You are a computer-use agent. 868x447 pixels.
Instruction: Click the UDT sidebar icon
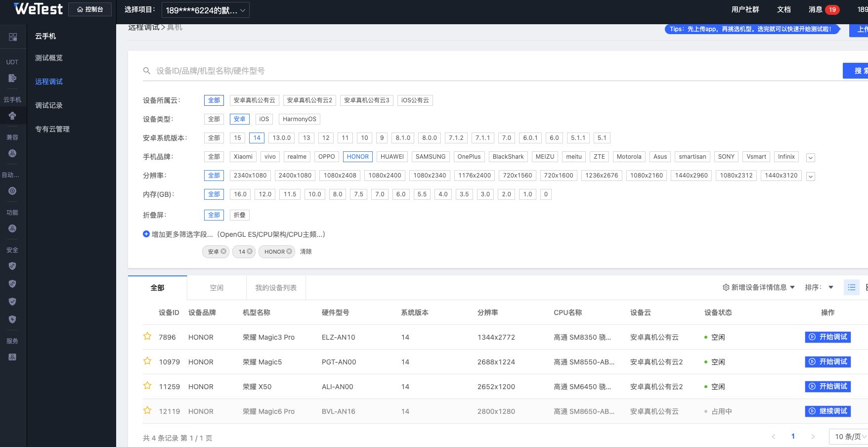pyautogui.click(x=12, y=78)
